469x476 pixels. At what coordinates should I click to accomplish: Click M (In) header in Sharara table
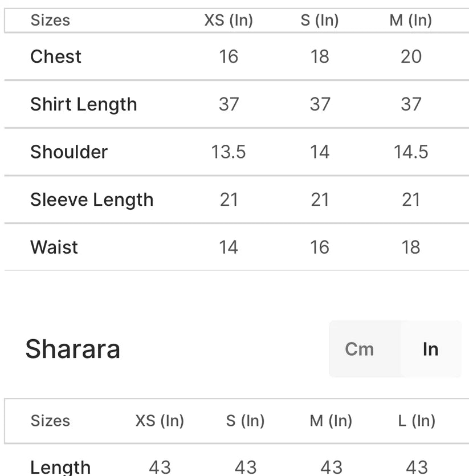331,421
